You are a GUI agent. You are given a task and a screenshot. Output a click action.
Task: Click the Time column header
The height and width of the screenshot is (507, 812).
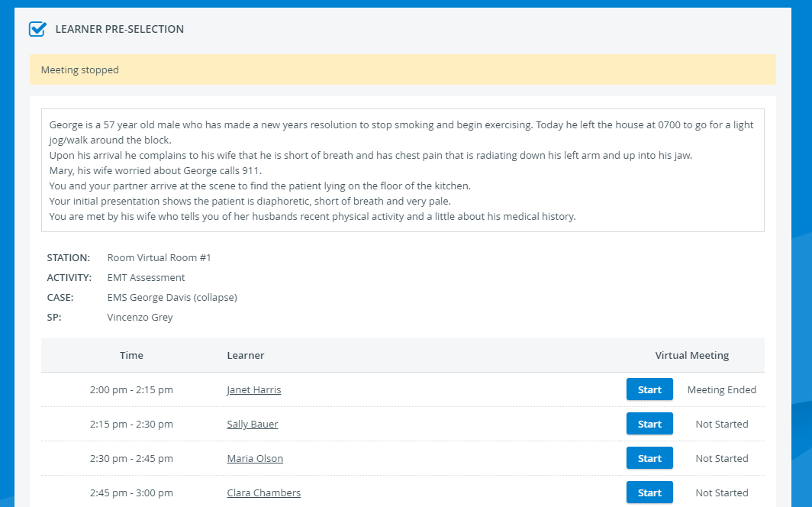coord(131,355)
